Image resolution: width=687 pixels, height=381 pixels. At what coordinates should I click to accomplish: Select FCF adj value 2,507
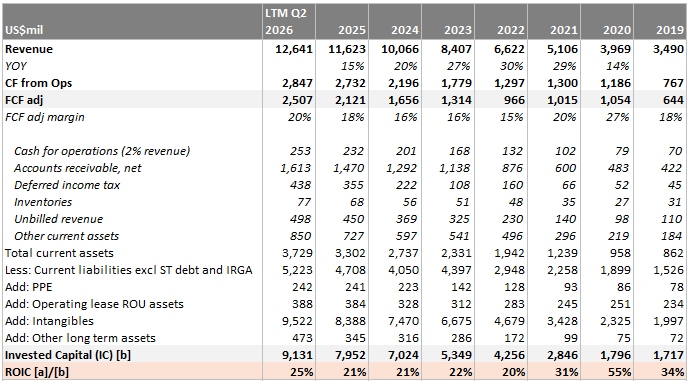click(x=297, y=100)
